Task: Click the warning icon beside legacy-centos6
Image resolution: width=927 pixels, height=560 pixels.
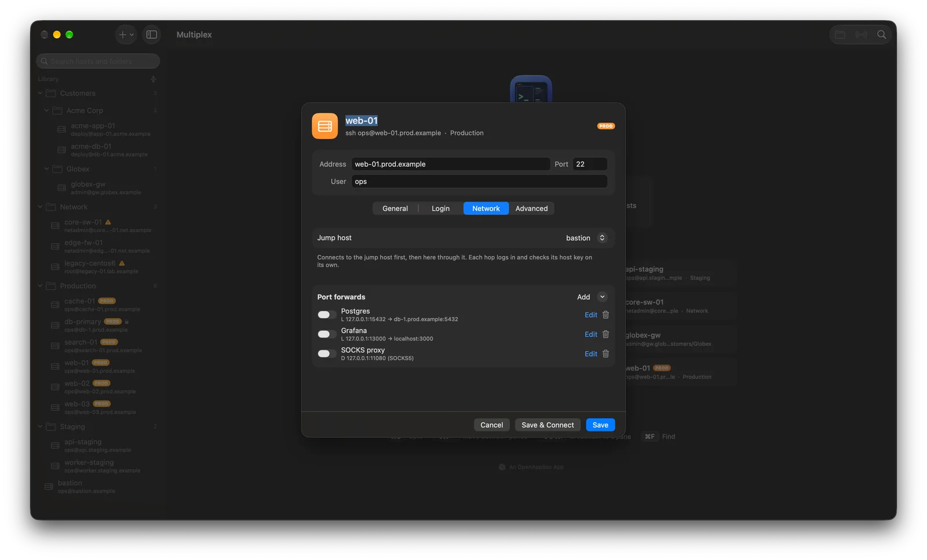Action: pos(122,263)
